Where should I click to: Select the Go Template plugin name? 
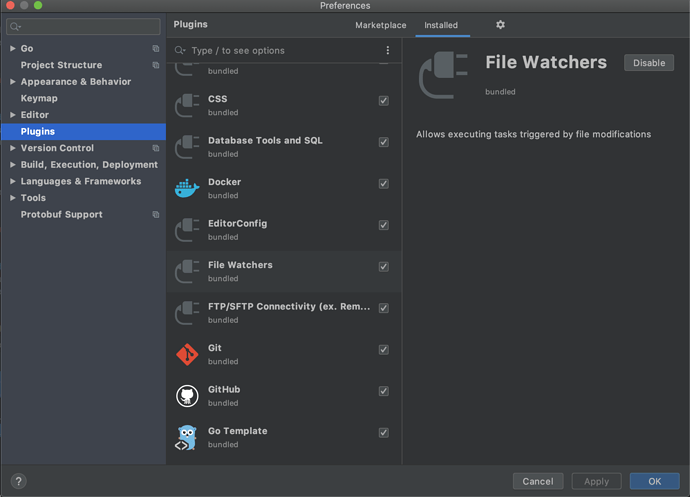point(238,431)
